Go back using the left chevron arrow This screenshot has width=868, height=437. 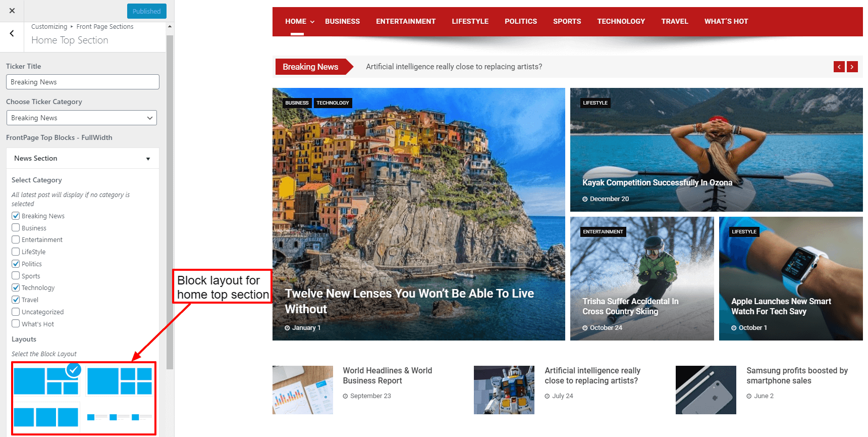(x=12, y=33)
